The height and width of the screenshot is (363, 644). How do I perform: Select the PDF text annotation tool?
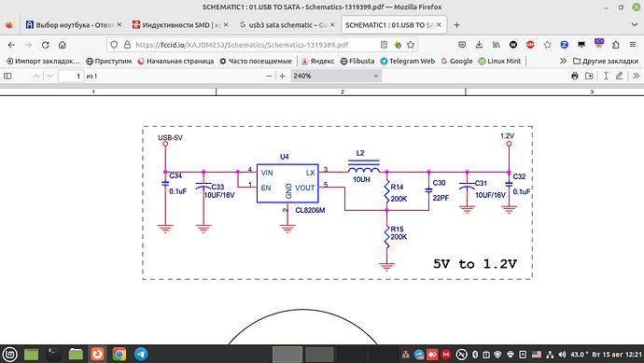606,76
